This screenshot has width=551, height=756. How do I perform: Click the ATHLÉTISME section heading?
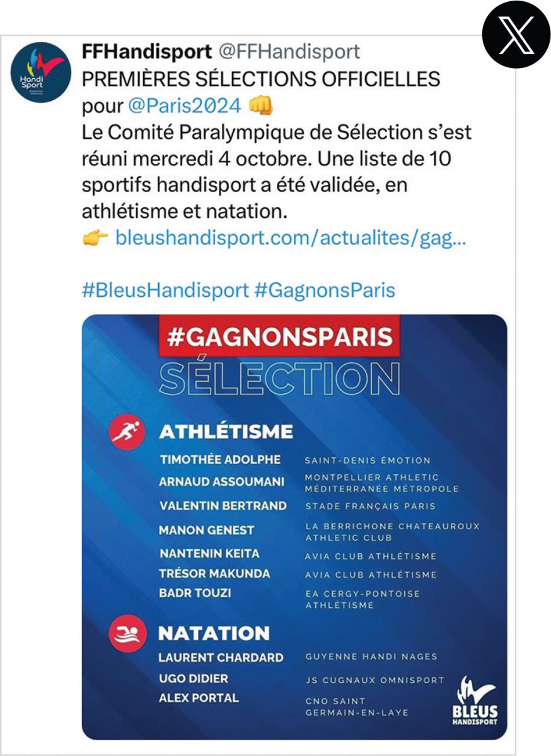(226, 432)
